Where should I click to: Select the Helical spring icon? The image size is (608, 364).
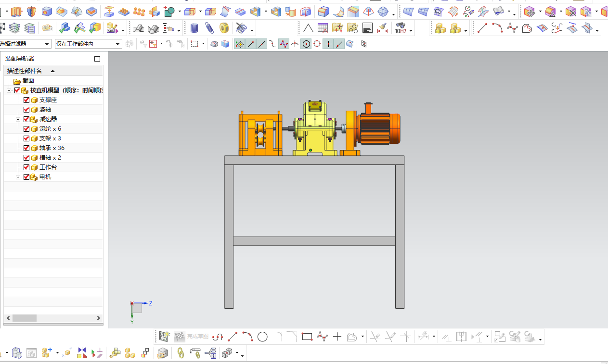tap(209, 28)
